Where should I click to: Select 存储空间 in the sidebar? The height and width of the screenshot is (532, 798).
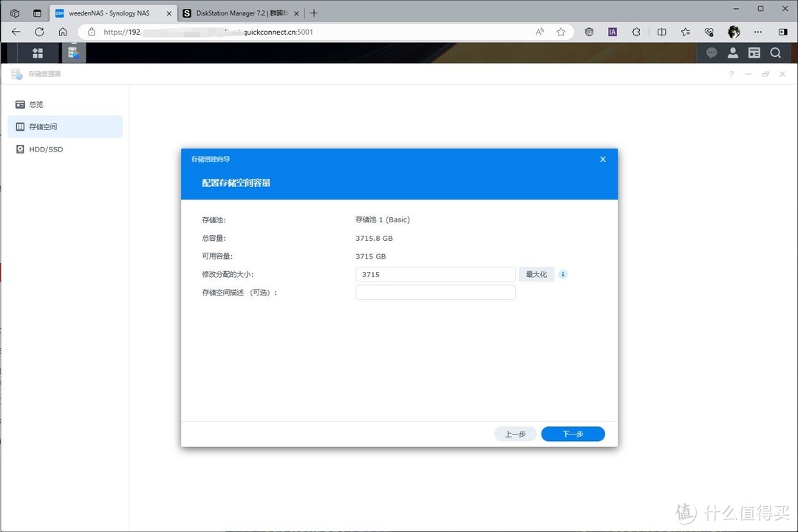point(65,127)
